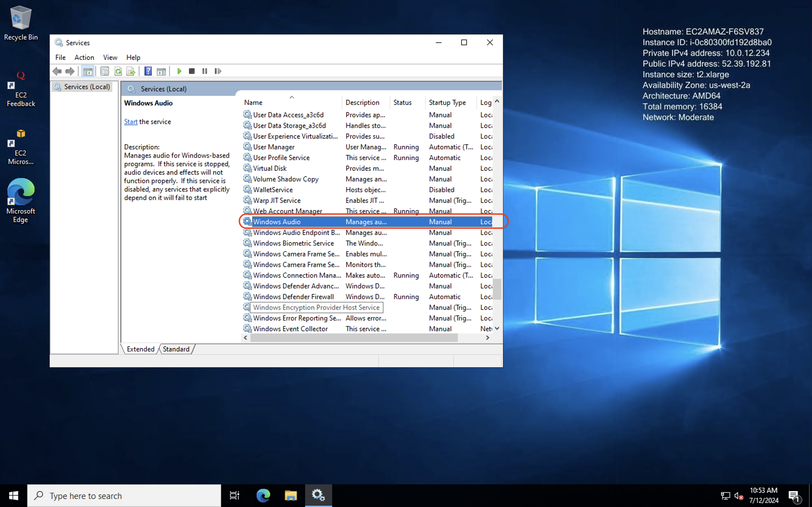Screen dimensions: 812x507
Task: Click the Forward navigation arrow
Action: (70, 71)
